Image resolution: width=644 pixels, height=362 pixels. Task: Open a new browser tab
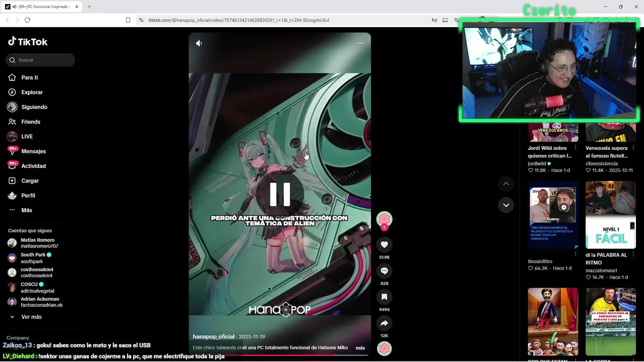89,7
